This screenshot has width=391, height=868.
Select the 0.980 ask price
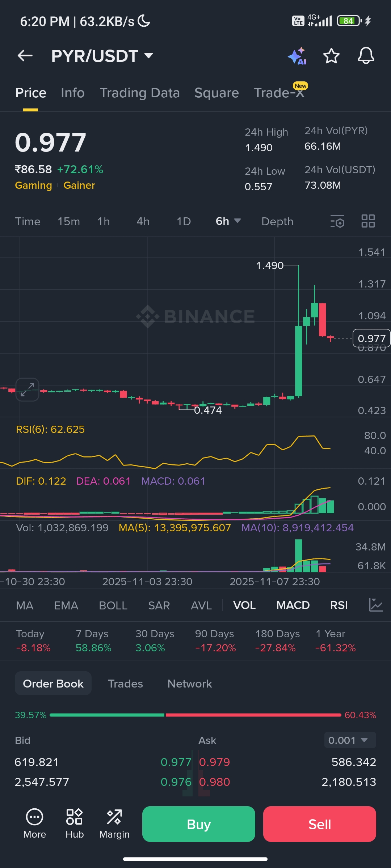tap(215, 782)
